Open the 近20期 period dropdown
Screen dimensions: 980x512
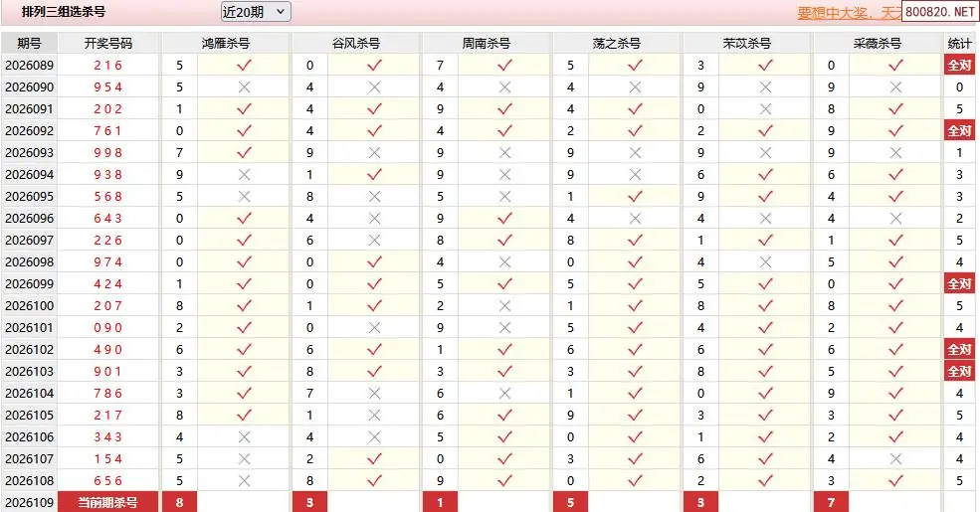pos(255,12)
